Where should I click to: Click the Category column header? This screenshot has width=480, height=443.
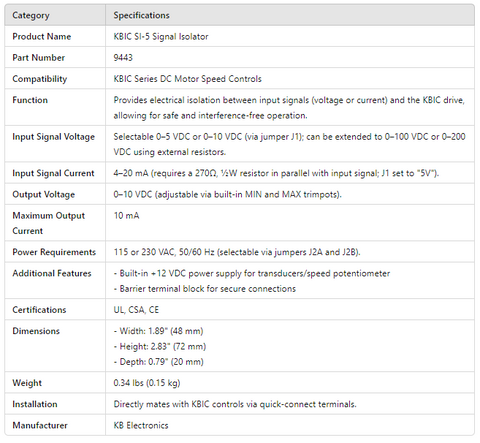(31, 15)
